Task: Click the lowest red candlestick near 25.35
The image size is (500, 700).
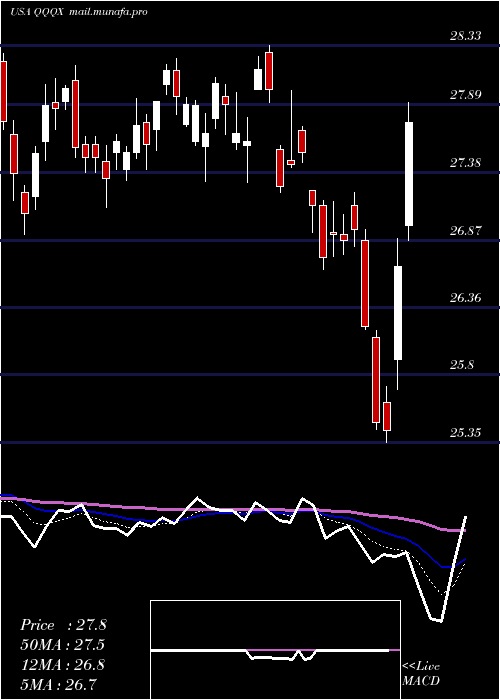Action: point(387,416)
